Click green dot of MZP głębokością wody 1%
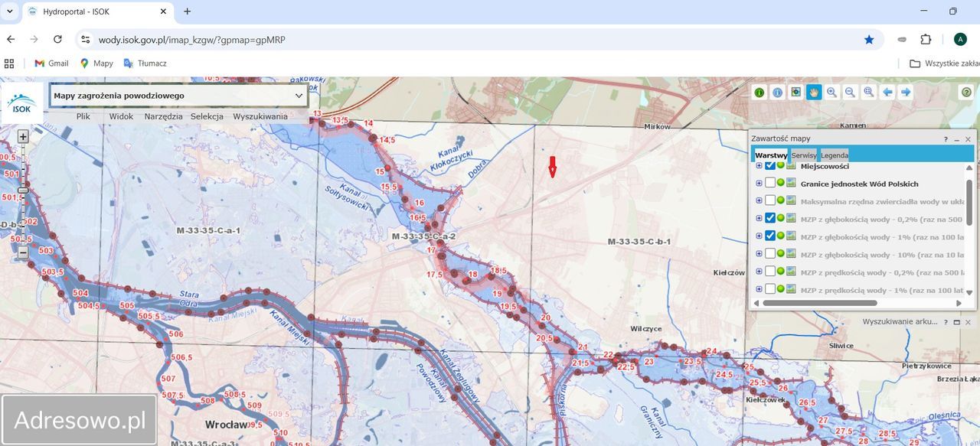 781,236
